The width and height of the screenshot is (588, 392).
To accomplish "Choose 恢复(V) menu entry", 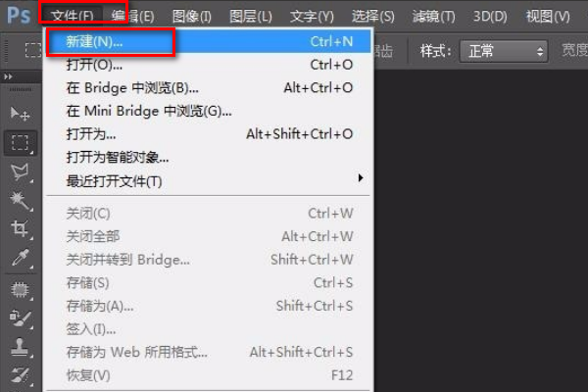I will click(x=209, y=375).
